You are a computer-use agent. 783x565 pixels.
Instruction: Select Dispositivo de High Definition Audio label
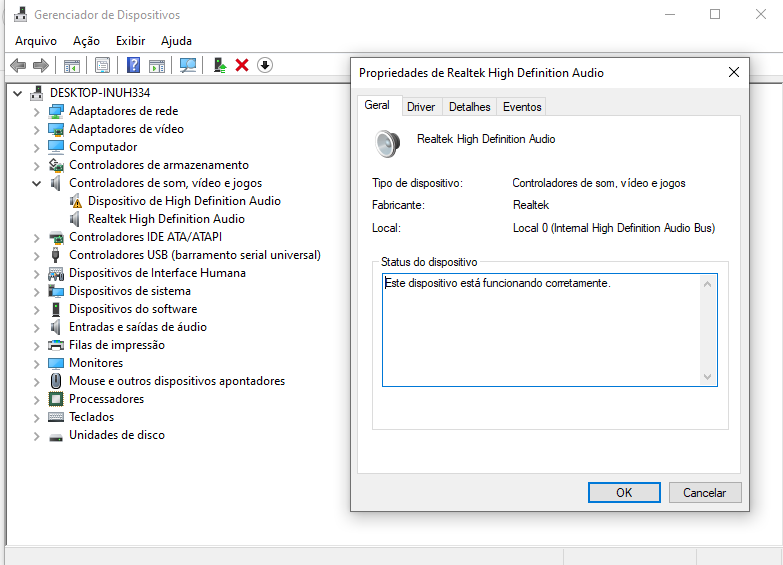pos(184,201)
